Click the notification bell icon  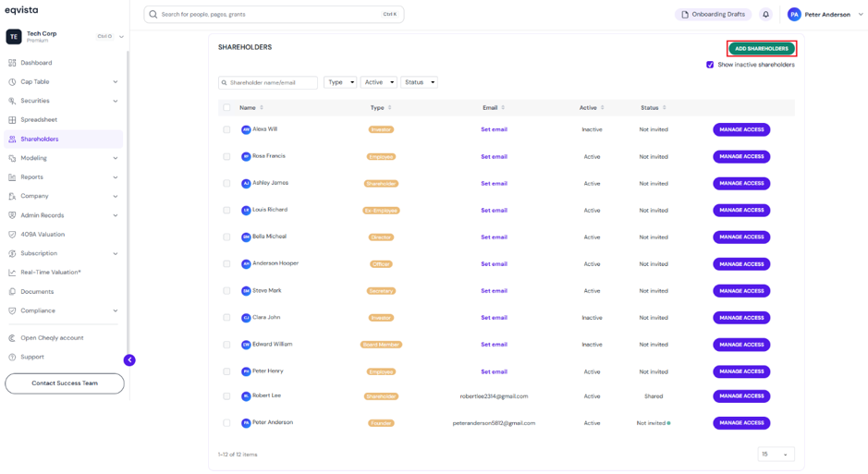coord(765,15)
